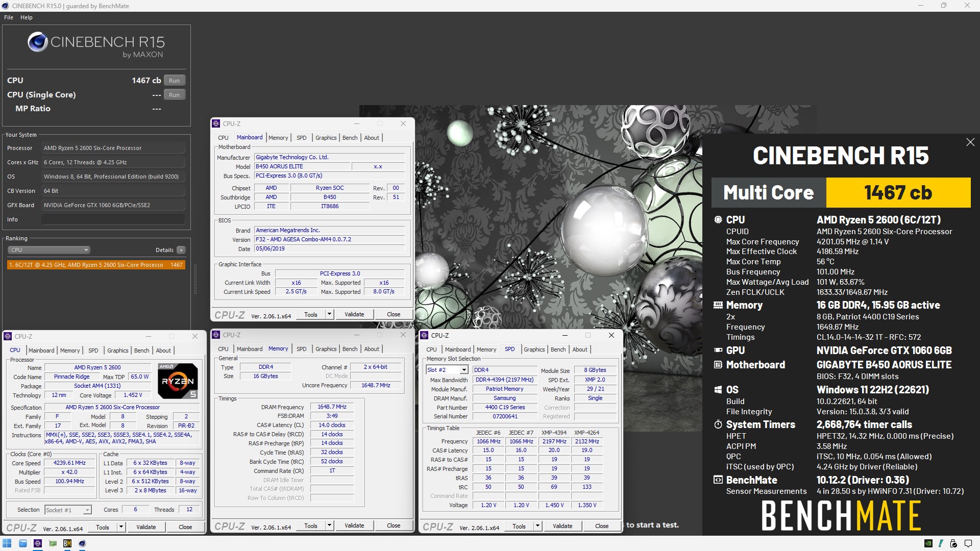Click the System Timers stopwatch icon

[718, 424]
